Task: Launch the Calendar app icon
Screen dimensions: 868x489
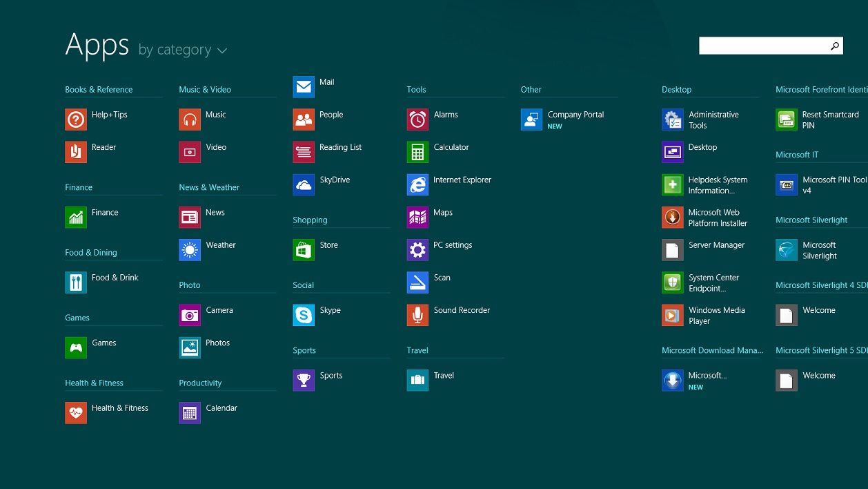Action: pyautogui.click(x=190, y=413)
